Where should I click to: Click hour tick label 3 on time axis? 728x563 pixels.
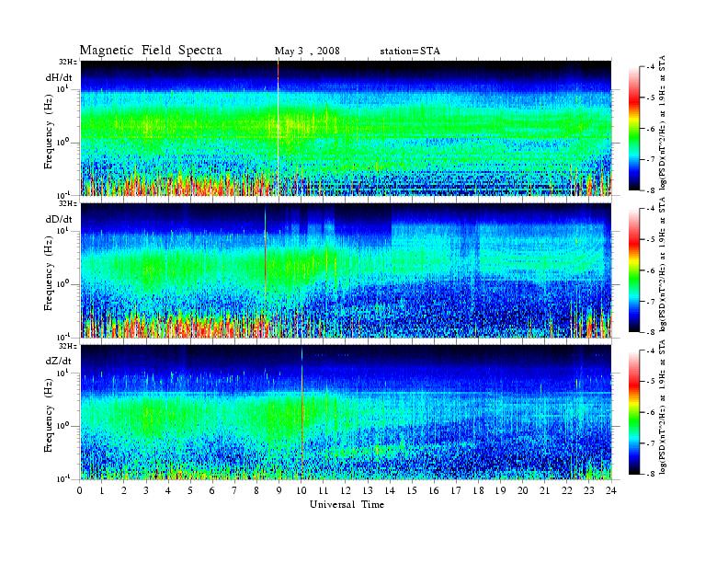click(146, 491)
